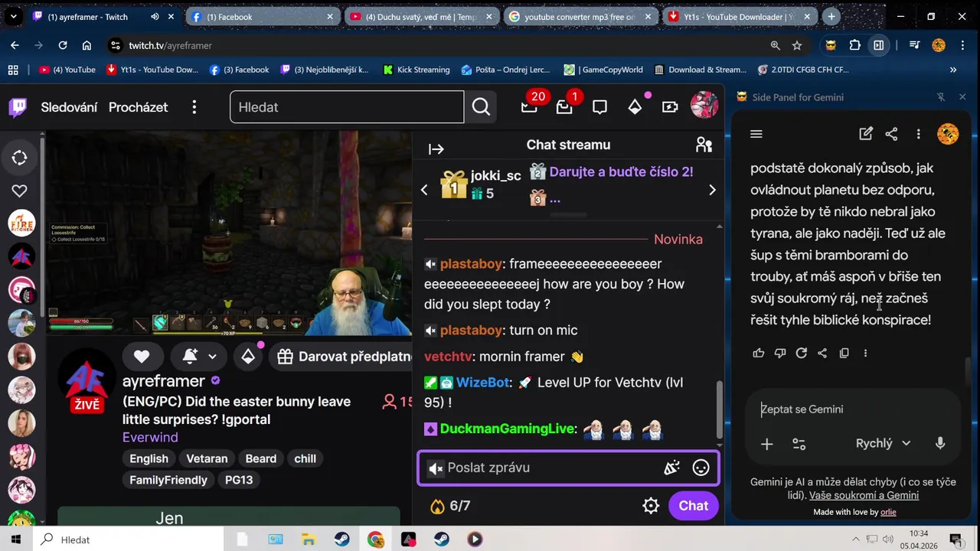This screenshot has height=551, width=980.
Task: Show previous gift leaderboard entry arrow
Action: 424,190
